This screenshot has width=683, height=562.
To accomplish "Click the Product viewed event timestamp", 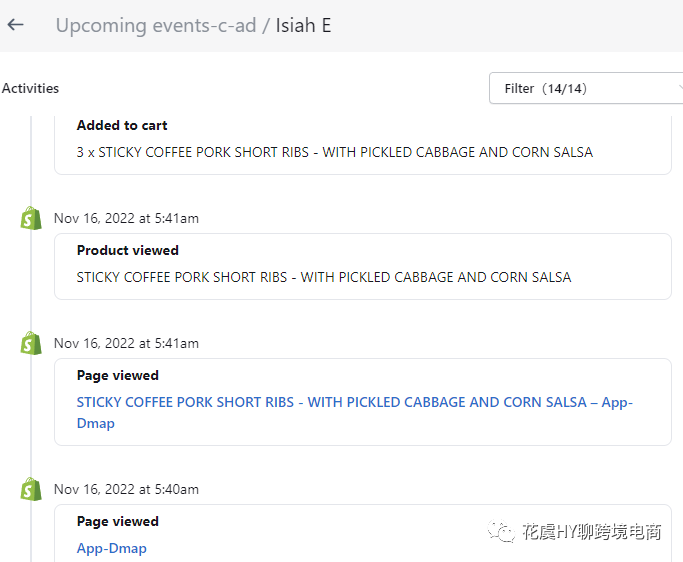I will click(126, 218).
